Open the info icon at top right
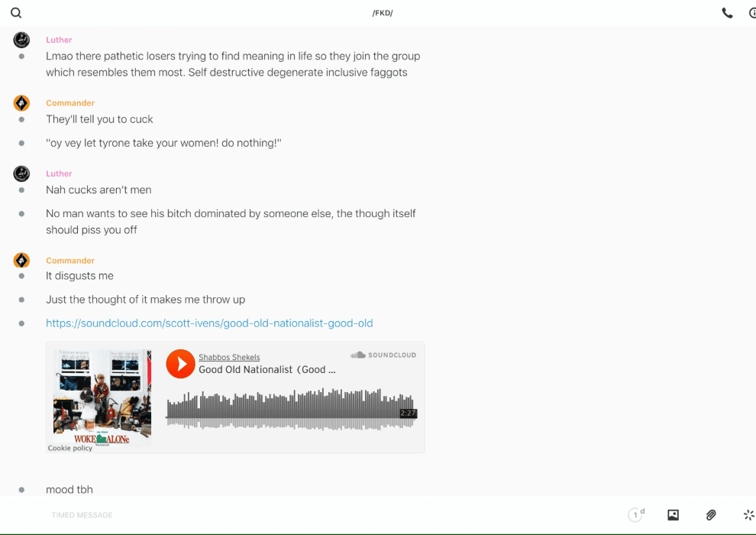756x535 pixels. coord(752,13)
